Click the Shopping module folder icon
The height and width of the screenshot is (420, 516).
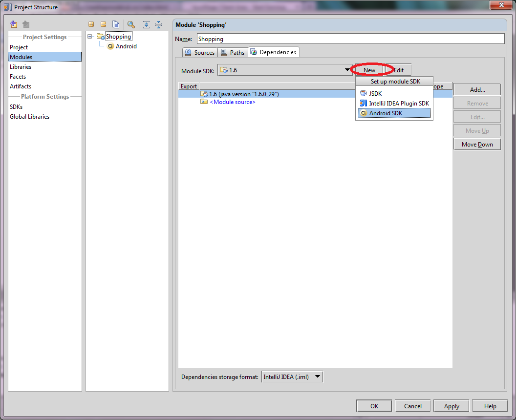pos(100,36)
